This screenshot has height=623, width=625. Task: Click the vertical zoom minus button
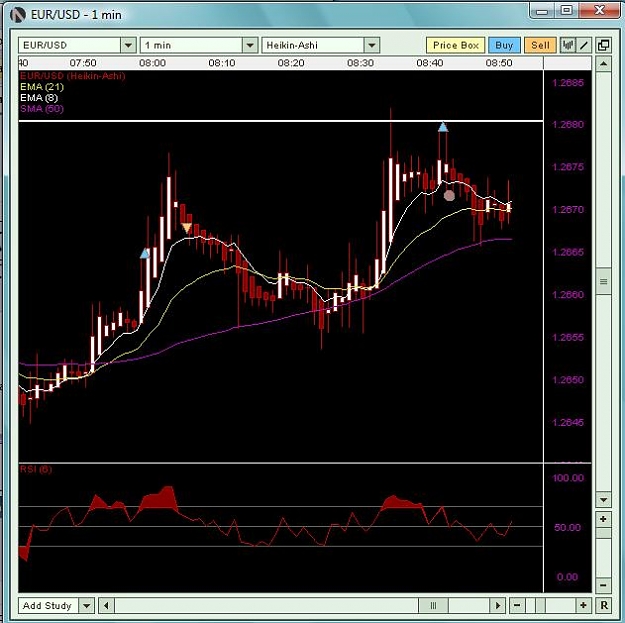pyautogui.click(x=603, y=585)
